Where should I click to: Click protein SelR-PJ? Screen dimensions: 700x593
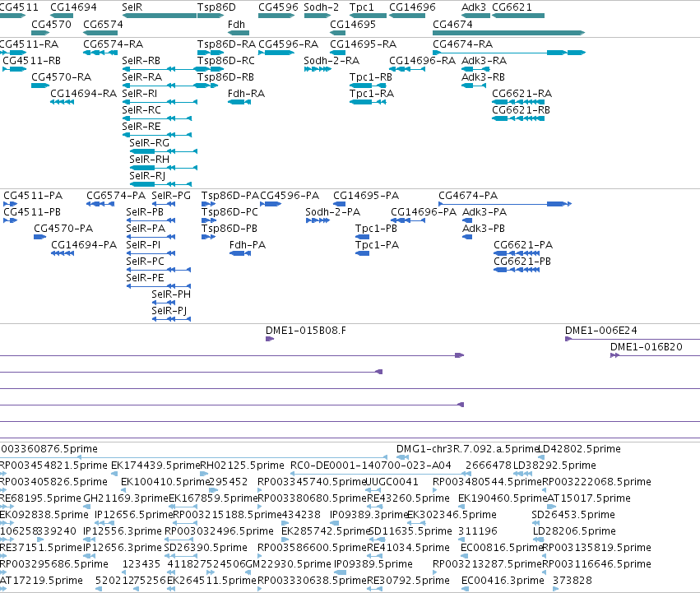pos(171,319)
